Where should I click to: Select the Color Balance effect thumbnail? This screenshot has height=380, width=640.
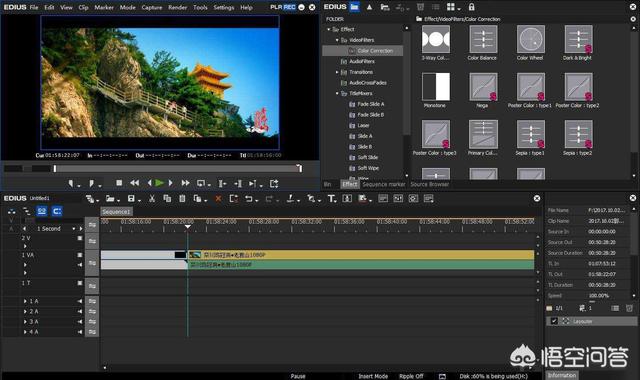pos(483,39)
